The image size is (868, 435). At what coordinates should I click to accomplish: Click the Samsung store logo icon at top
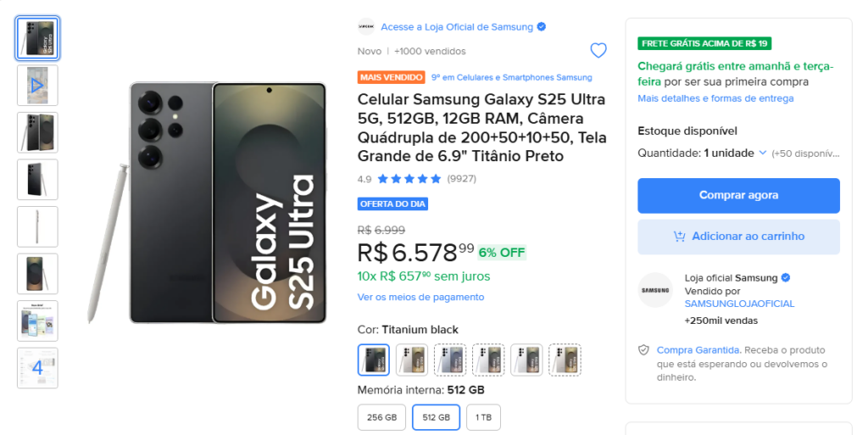366,26
